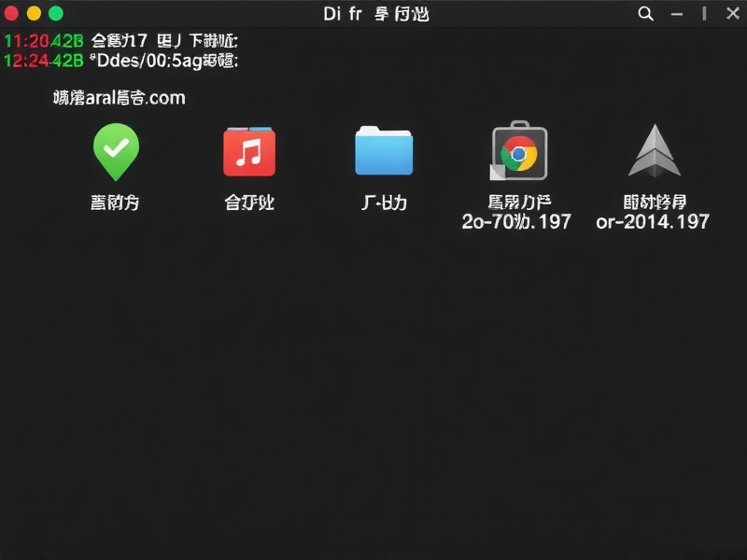Image resolution: width=747 pixels, height=560 pixels.
Task: Select the label under the blue folder
Action: click(384, 202)
